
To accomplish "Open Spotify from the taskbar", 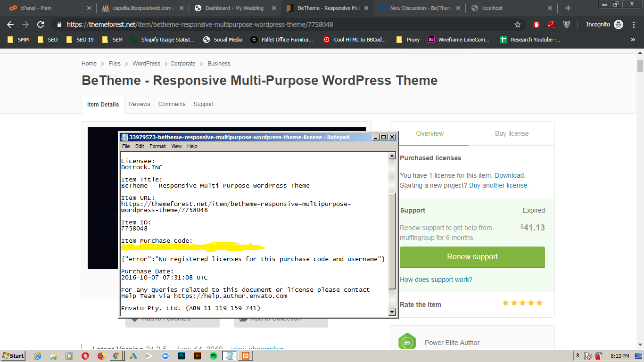I will click(213, 356).
